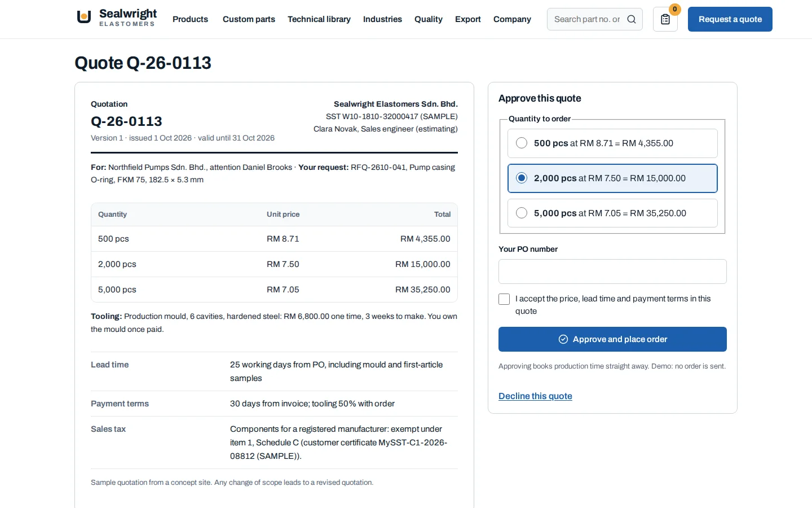Click the 5,000 pcs table row quantity
Screen dimensions: 812x508
coord(117,290)
